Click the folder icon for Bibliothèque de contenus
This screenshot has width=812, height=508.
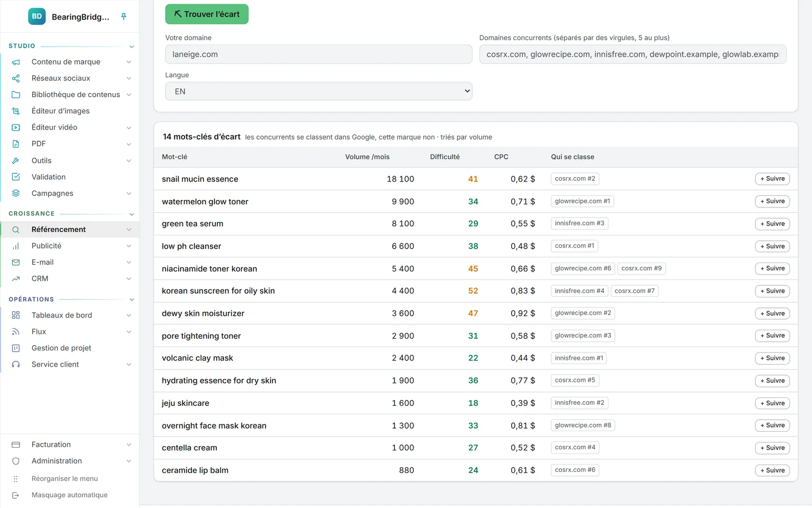click(16, 95)
